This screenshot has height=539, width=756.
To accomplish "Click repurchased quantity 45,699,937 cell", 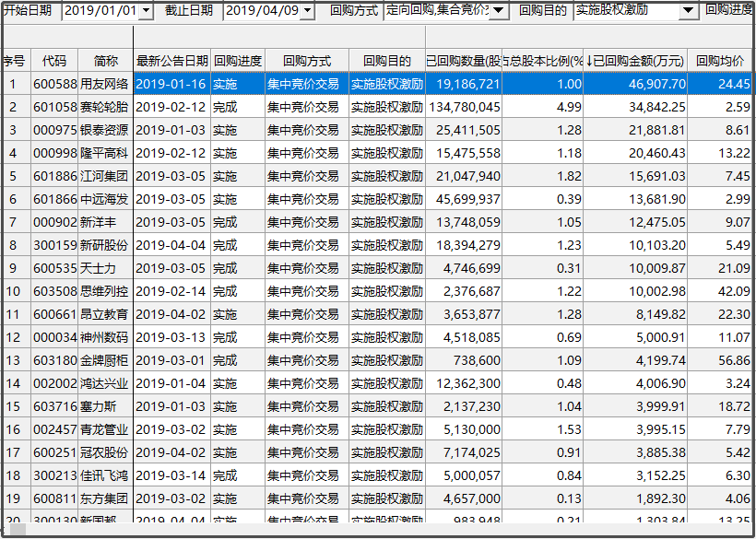I will [464, 199].
